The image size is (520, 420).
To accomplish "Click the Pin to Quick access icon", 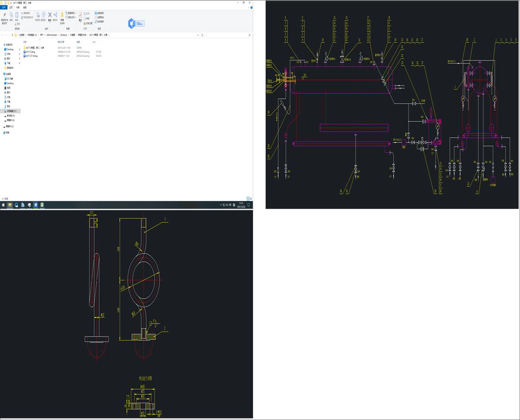I will (x=4, y=15).
